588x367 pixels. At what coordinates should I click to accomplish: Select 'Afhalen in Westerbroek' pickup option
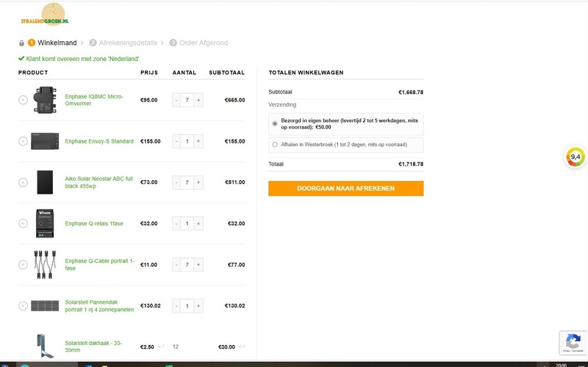pos(275,144)
